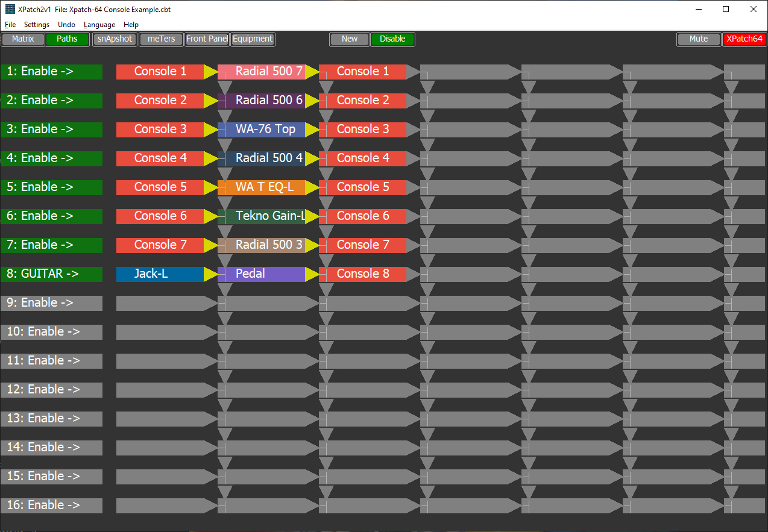Switch to the Matrix view
Image resolution: width=768 pixels, height=532 pixels.
(x=23, y=39)
